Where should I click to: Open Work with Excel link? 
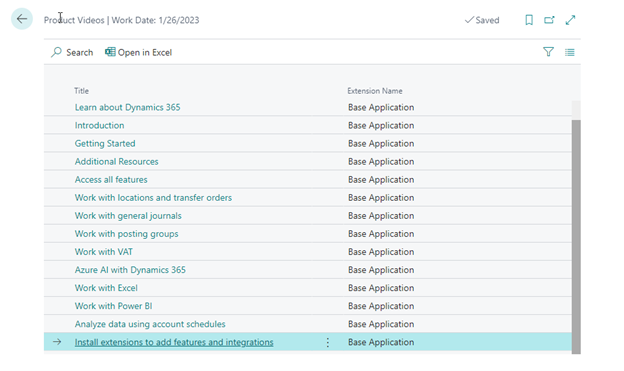(106, 288)
